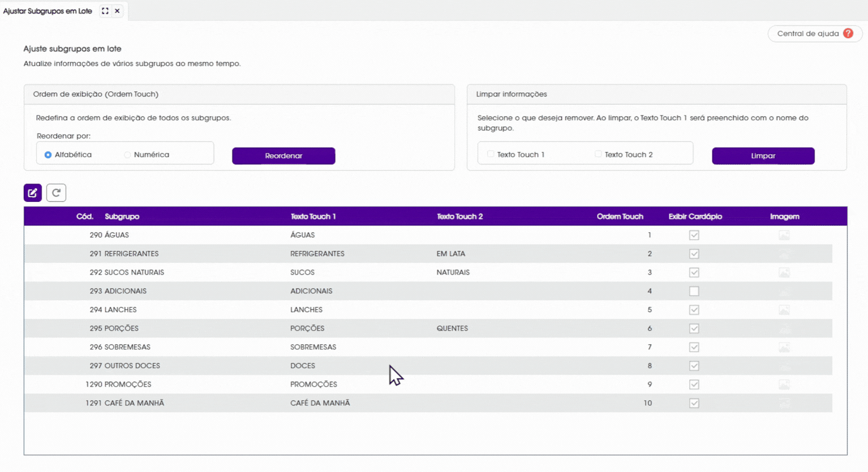The image size is (868, 472).
Task: Close the Ajustar Subgrupos em Lote tab
Action: [117, 11]
